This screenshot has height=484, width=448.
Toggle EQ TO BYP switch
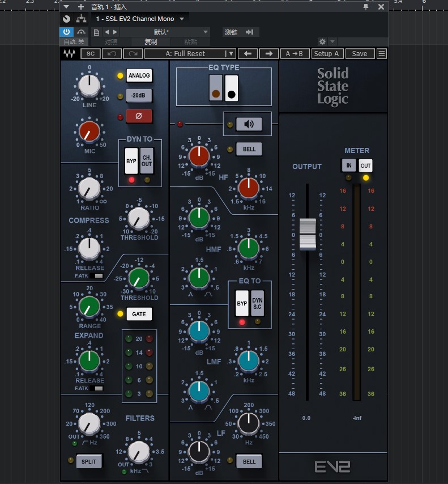pyautogui.click(x=242, y=303)
